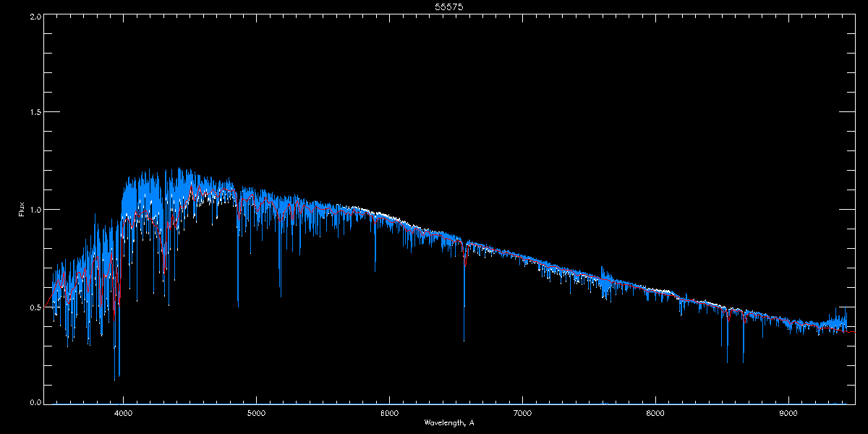Click the "2.0" y-axis tick label

pyautogui.click(x=35, y=15)
